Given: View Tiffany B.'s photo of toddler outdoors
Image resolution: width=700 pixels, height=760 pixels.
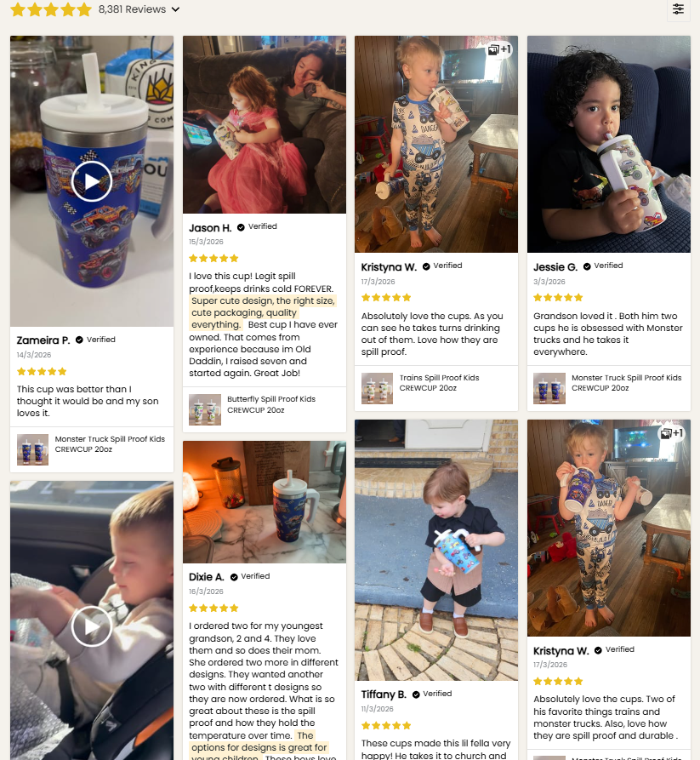Looking at the screenshot, I should [x=436, y=550].
